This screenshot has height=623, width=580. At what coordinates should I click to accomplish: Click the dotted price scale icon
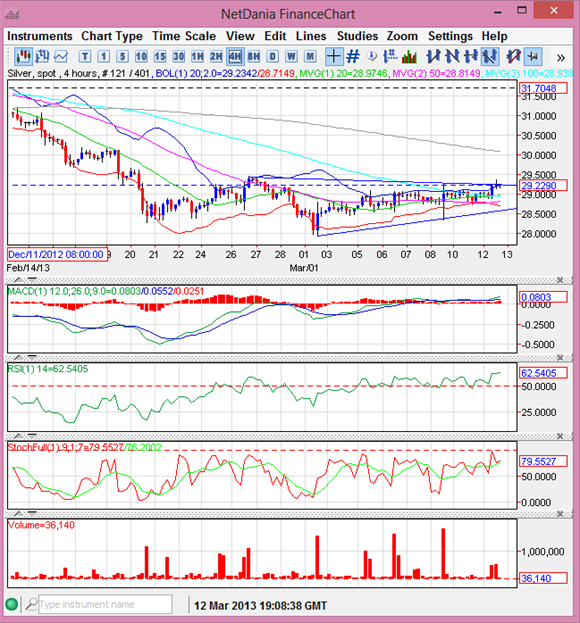pos(390,56)
